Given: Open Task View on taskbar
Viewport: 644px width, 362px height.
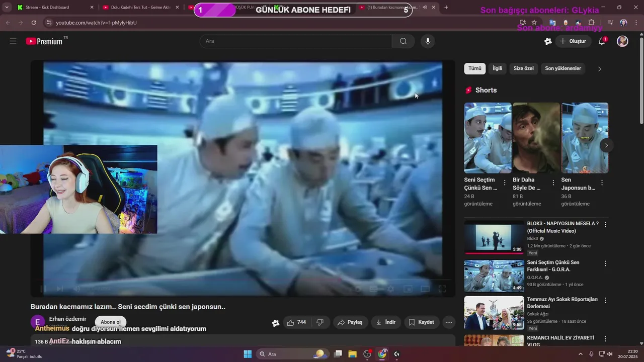Looking at the screenshot, I should (x=338, y=354).
